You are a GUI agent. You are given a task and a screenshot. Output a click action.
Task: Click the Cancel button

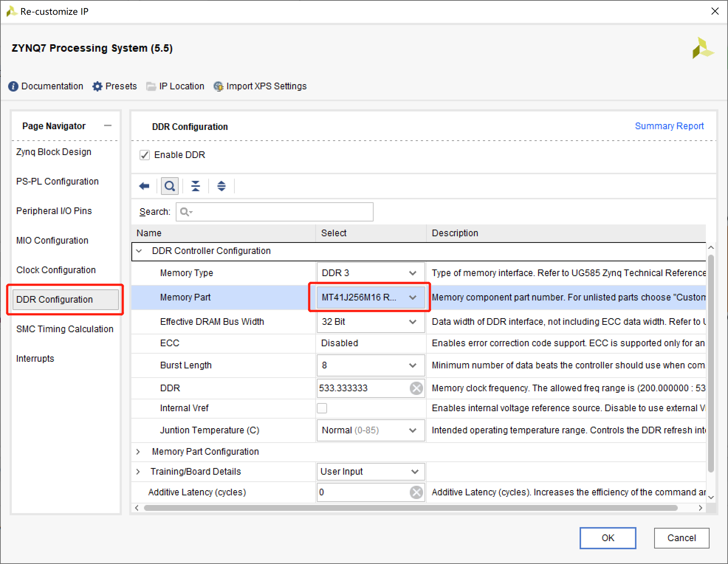pos(681,538)
